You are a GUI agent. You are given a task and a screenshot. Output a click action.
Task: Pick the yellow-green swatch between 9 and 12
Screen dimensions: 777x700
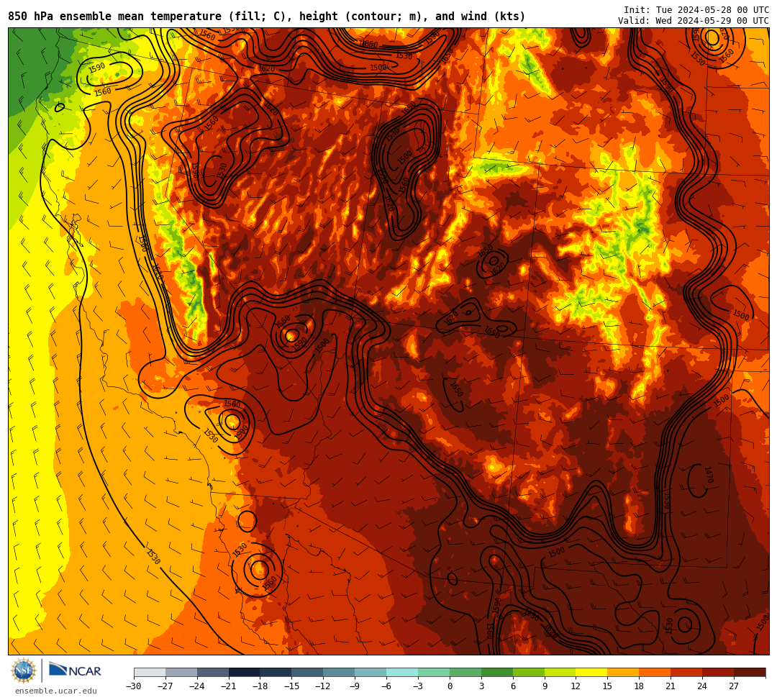point(560,672)
